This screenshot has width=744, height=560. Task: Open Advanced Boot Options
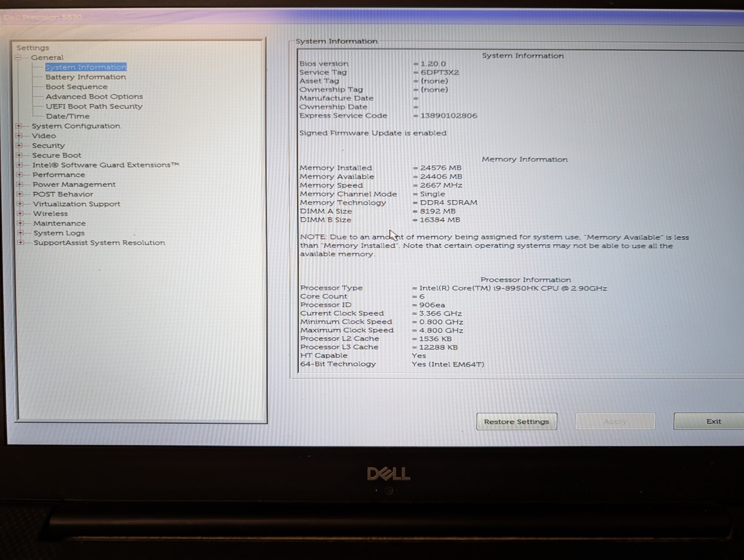(x=94, y=97)
